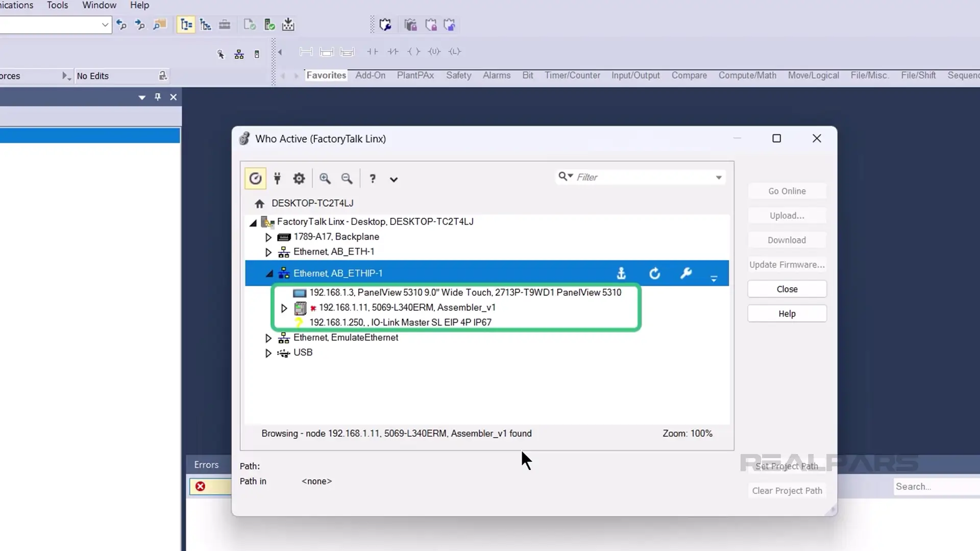980x551 pixels.
Task: Insert a branch level from instruction toolbar
Action: coord(347,52)
